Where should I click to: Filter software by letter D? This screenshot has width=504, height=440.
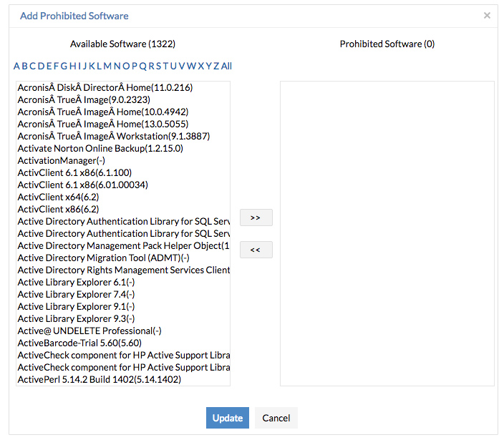[41, 66]
